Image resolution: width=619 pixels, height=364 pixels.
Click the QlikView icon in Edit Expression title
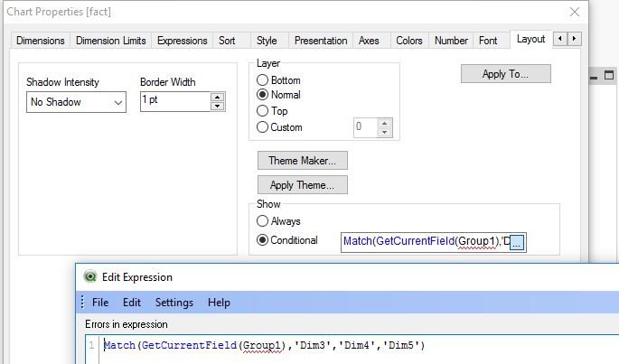[x=90, y=277]
